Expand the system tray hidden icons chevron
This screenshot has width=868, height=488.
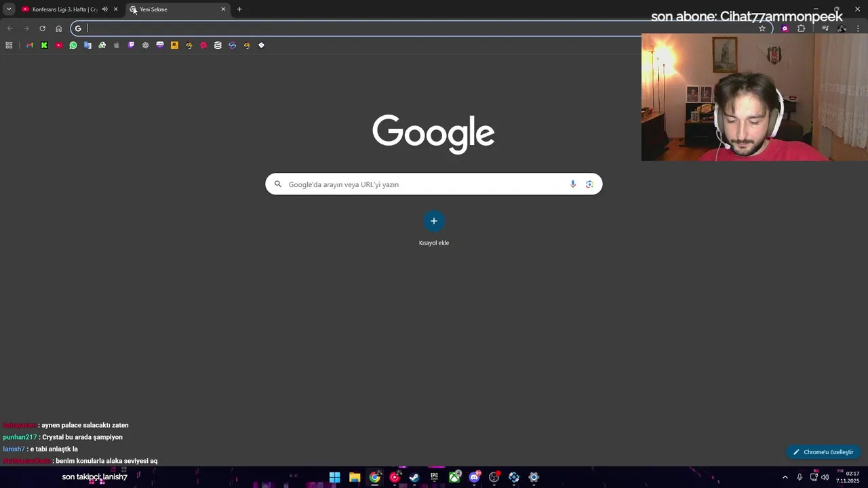pos(785,477)
